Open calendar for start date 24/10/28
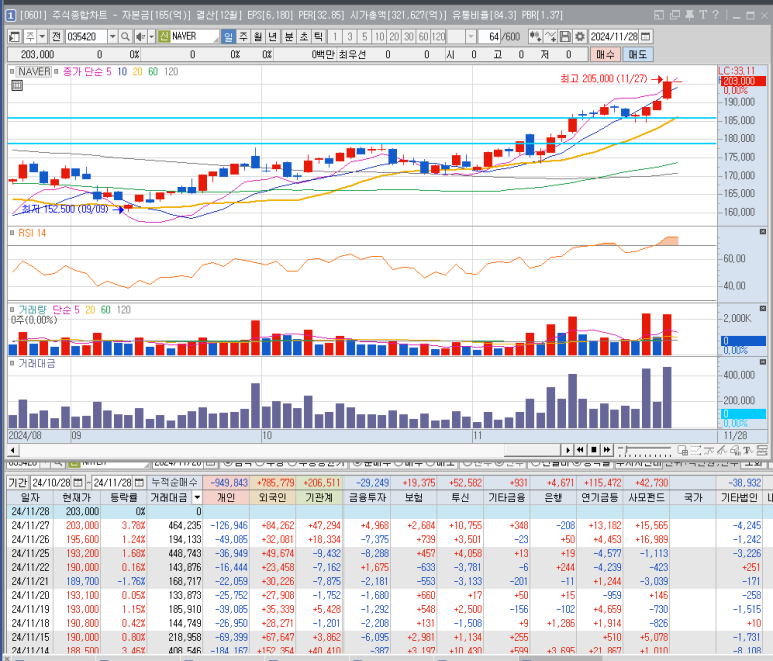Image resolution: width=773 pixels, height=661 pixels. [78, 483]
